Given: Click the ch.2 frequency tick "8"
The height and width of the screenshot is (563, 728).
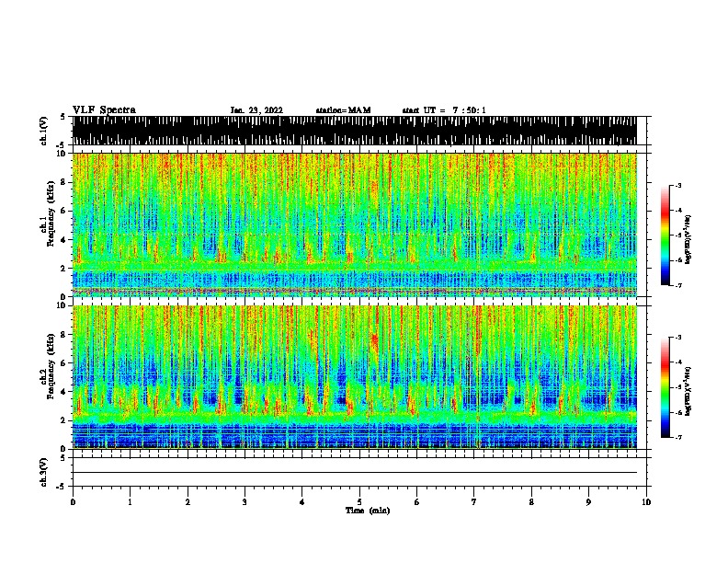Looking at the screenshot, I should [x=64, y=334].
